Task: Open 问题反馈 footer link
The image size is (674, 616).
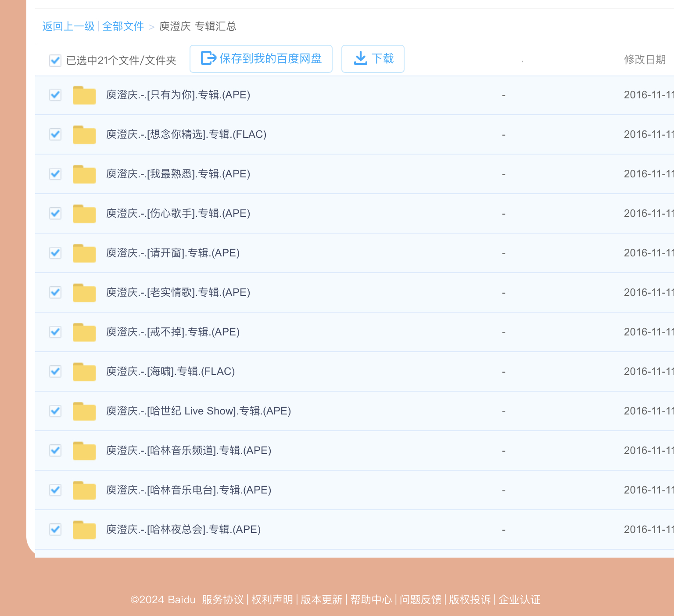Action: tap(420, 600)
